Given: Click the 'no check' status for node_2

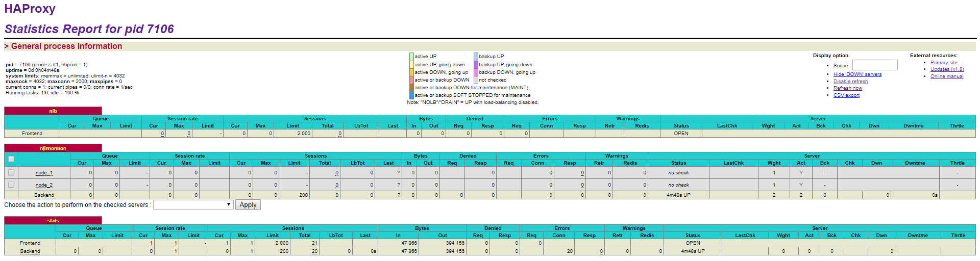Looking at the screenshot, I should coord(678,185).
